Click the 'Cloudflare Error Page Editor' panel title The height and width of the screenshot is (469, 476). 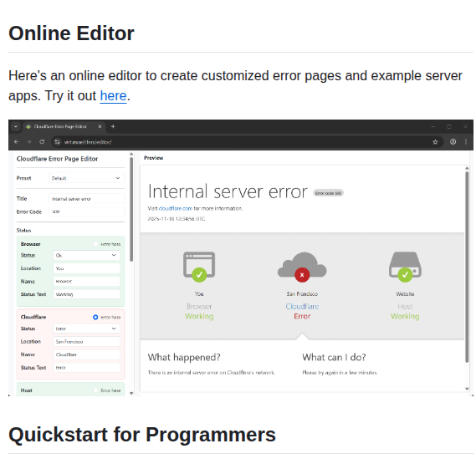pyautogui.click(x=57, y=159)
